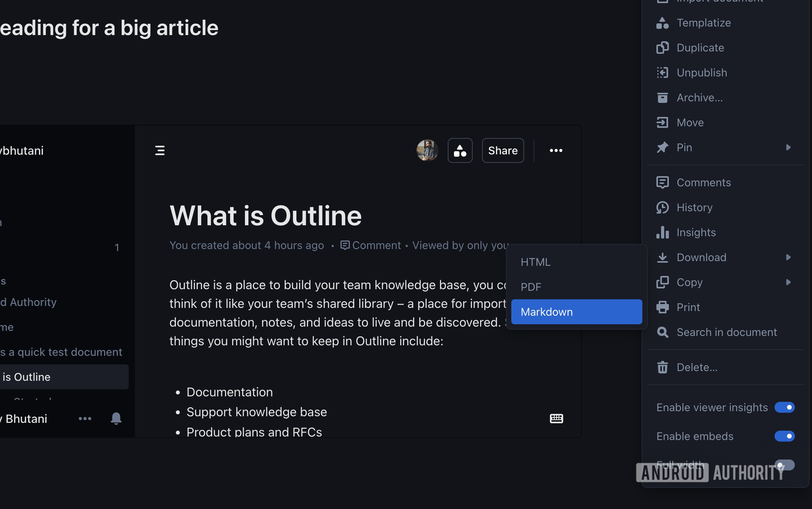Screen dimensions: 812x509
Task: Click the table of contents icon
Action: [160, 150]
